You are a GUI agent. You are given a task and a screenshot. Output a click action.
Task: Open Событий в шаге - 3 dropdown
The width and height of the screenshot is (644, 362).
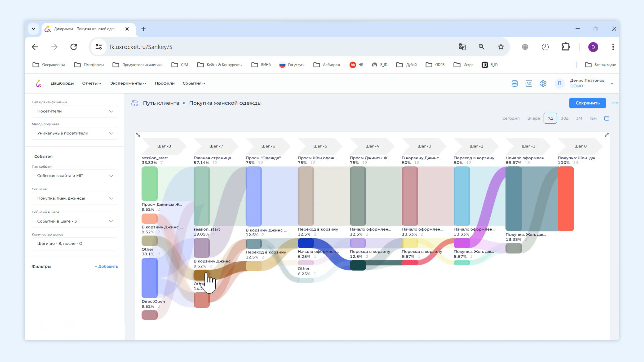tap(75, 221)
